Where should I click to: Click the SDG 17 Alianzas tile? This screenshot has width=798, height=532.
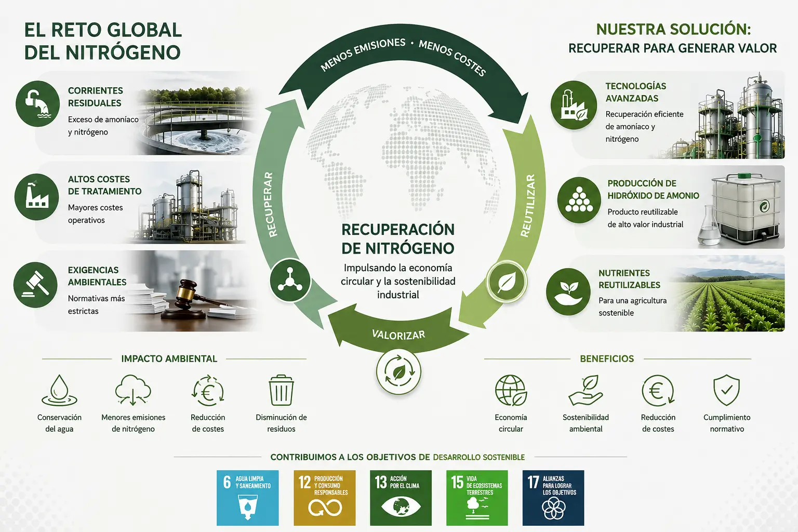point(553,498)
